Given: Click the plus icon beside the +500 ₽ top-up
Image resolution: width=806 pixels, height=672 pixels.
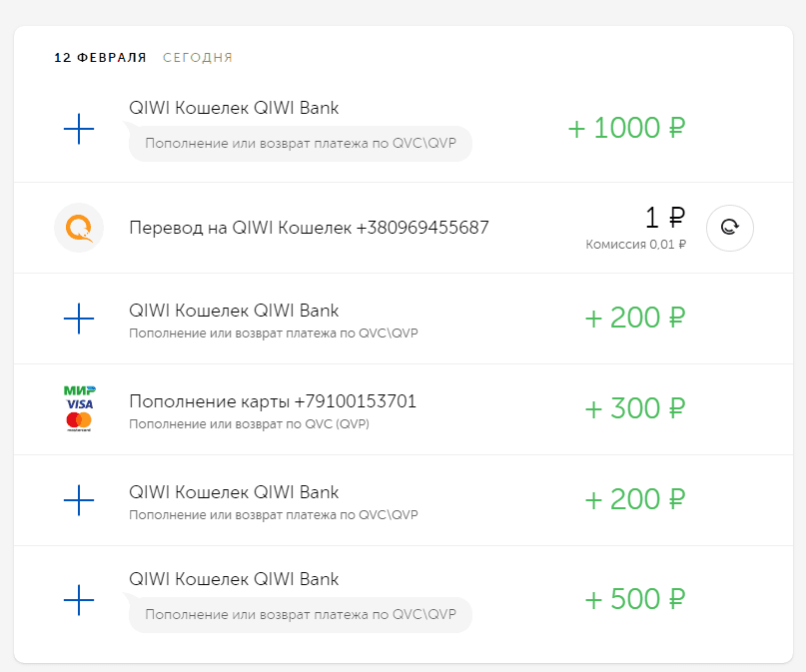Looking at the screenshot, I should (79, 599).
